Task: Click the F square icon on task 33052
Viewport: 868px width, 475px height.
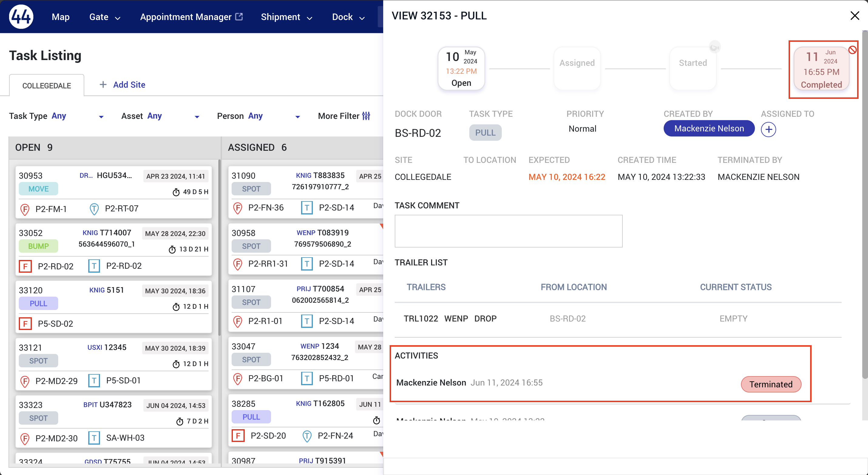Action: point(25,266)
